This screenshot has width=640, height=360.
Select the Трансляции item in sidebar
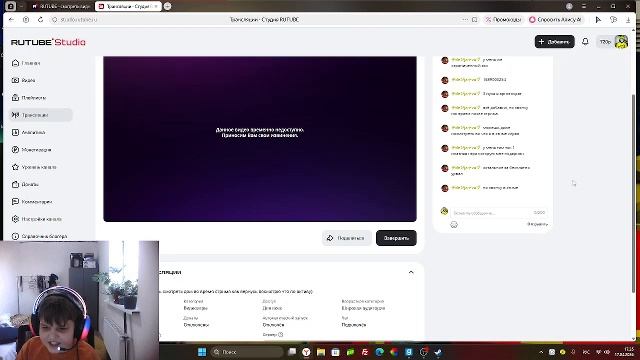tap(40, 115)
